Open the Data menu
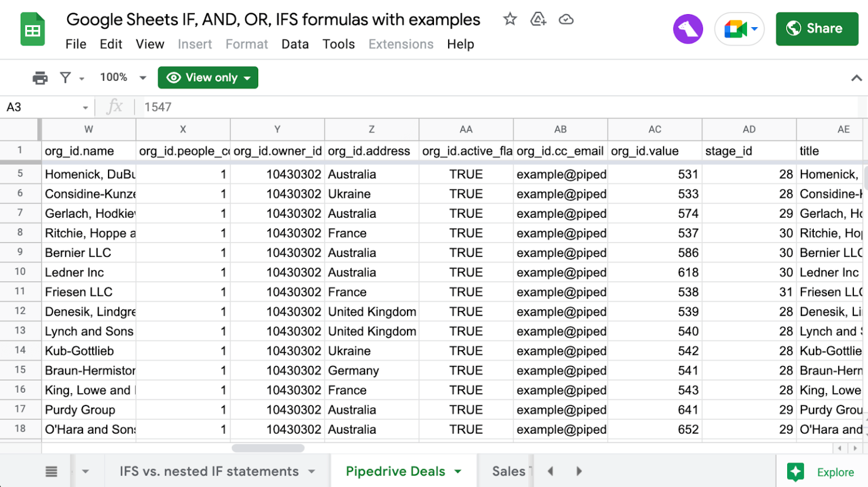 tap(295, 44)
